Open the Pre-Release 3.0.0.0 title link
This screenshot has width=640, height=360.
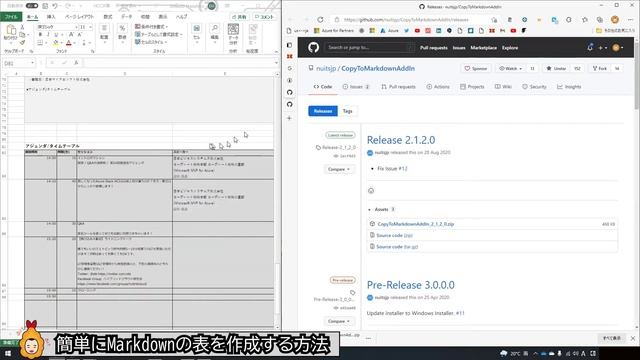pyautogui.click(x=411, y=285)
